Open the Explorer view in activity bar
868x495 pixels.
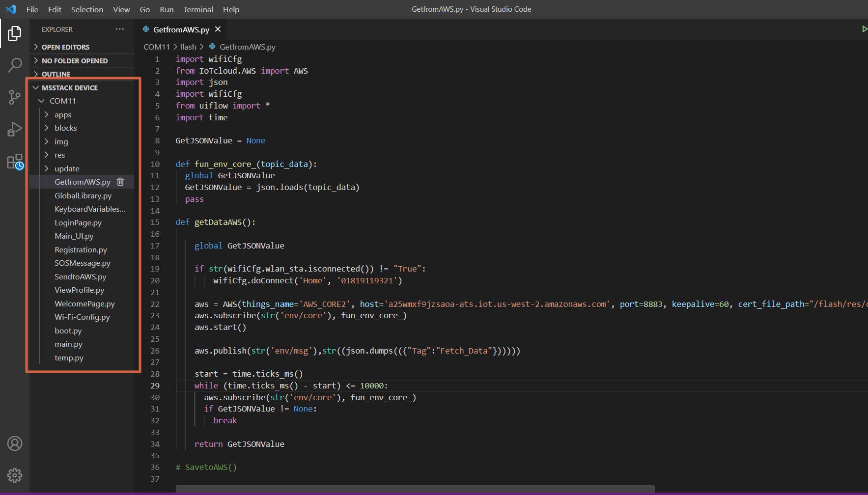pos(15,33)
